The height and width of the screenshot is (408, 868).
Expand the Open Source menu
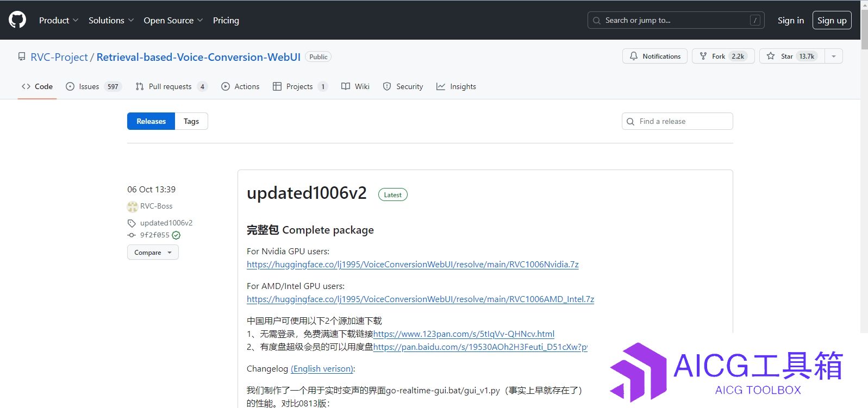click(173, 20)
